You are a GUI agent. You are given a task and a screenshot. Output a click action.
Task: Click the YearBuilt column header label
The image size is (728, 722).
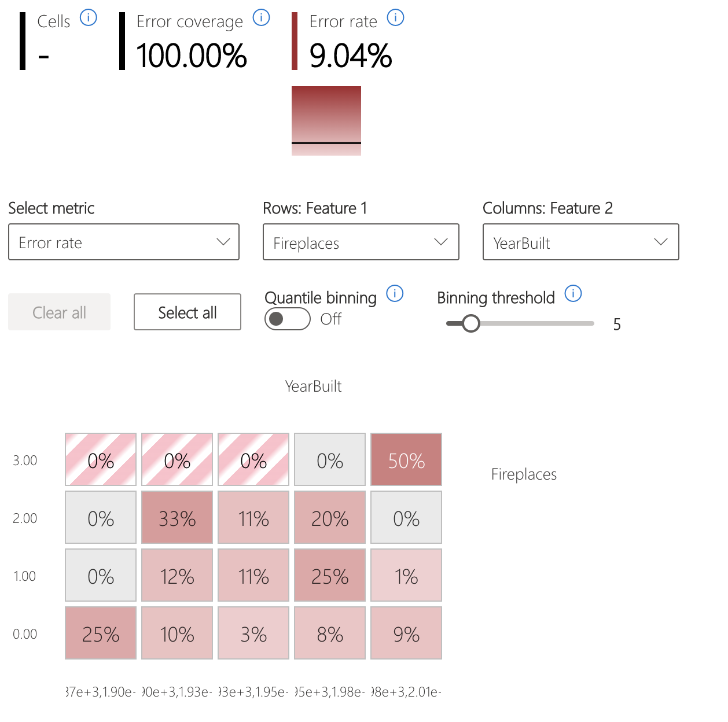(313, 386)
